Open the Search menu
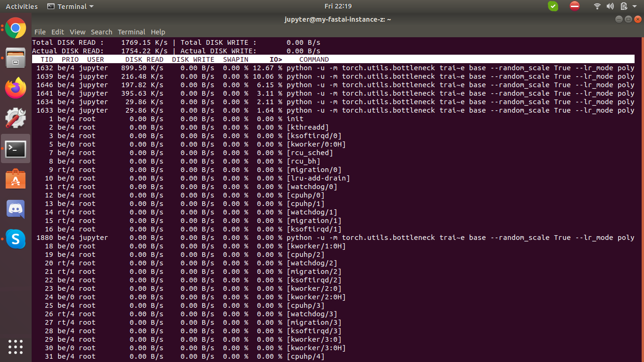Viewport: 644px width, 362px height. pos(101,32)
